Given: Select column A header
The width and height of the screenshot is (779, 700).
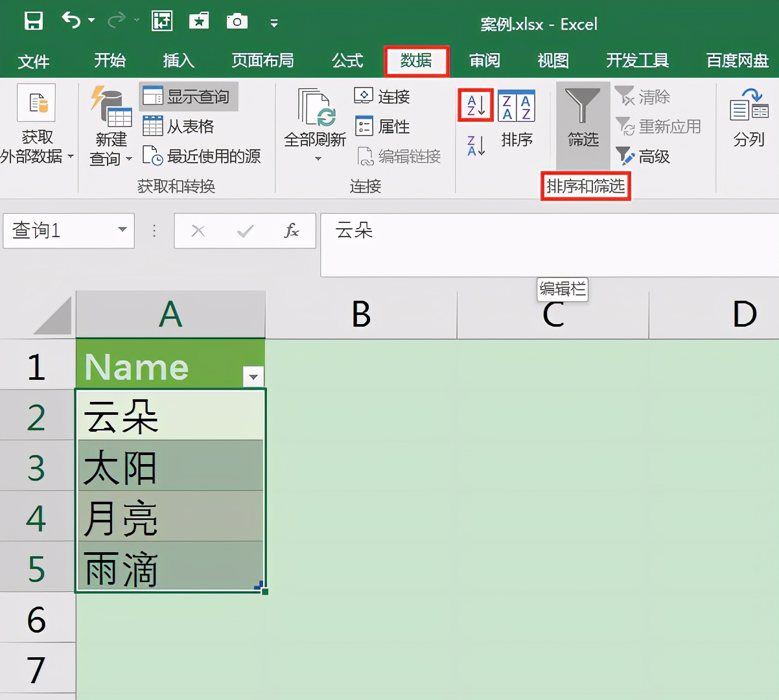Looking at the screenshot, I should click(170, 314).
